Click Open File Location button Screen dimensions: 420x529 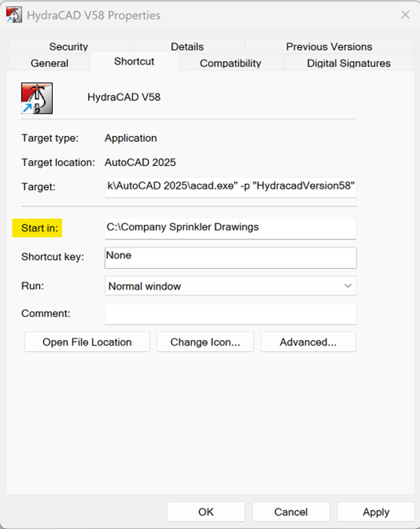tap(87, 342)
